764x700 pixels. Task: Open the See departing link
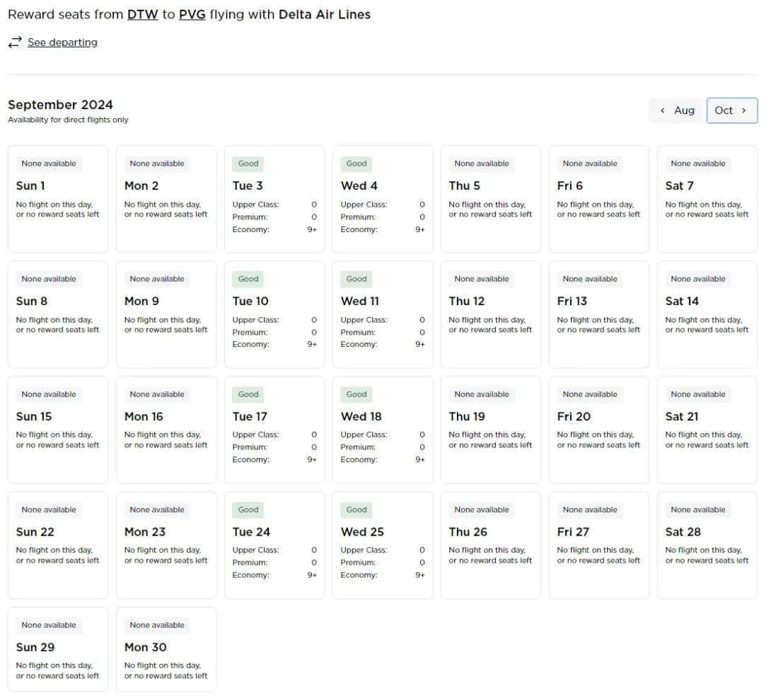click(x=62, y=42)
